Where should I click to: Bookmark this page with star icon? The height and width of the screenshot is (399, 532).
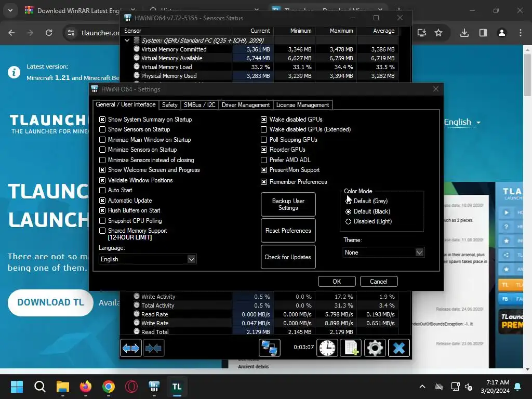pyautogui.click(x=438, y=33)
